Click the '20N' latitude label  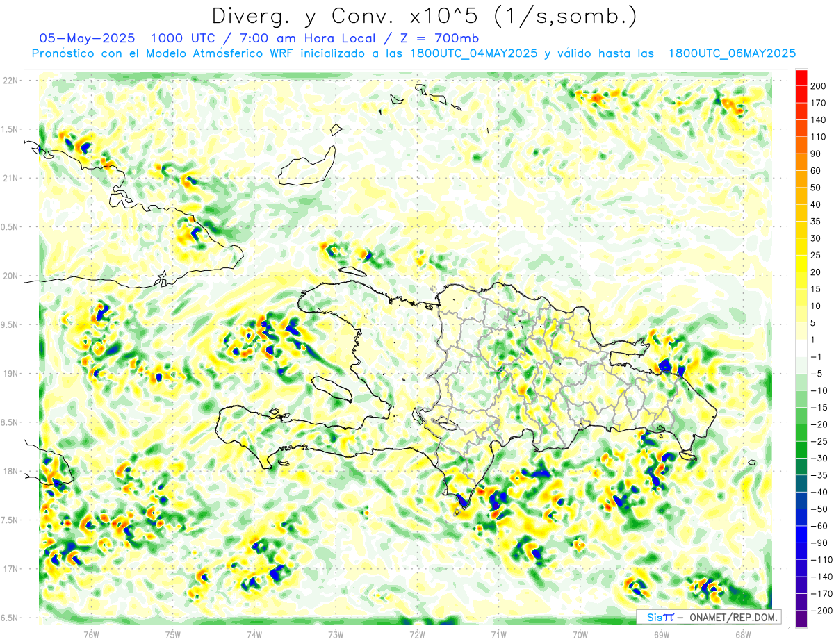[x=10, y=276]
